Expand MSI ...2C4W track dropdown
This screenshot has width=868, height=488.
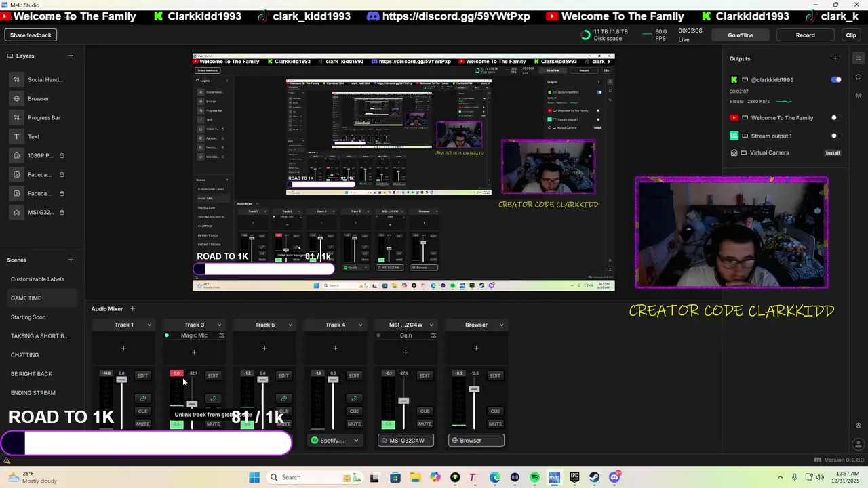pos(431,325)
